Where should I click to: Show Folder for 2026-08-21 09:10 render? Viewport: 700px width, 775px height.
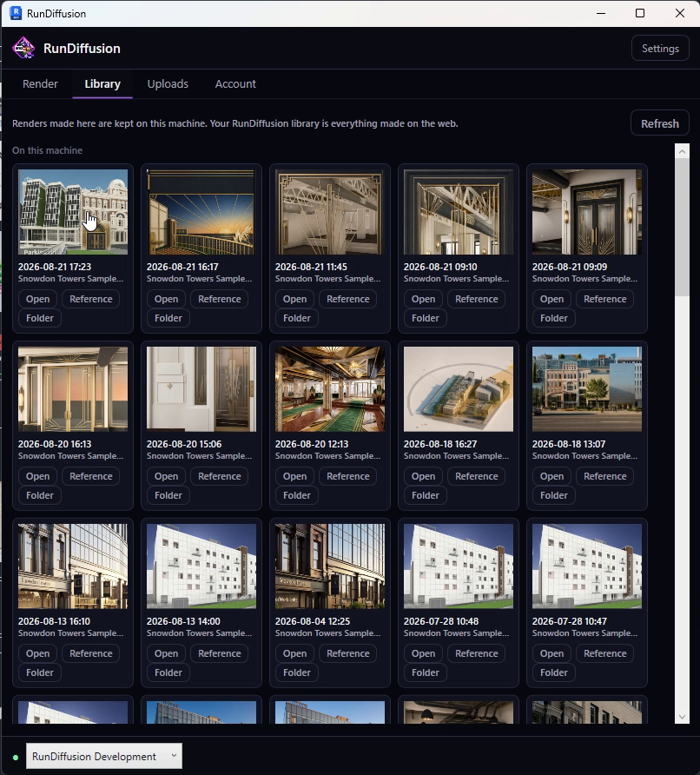click(425, 318)
